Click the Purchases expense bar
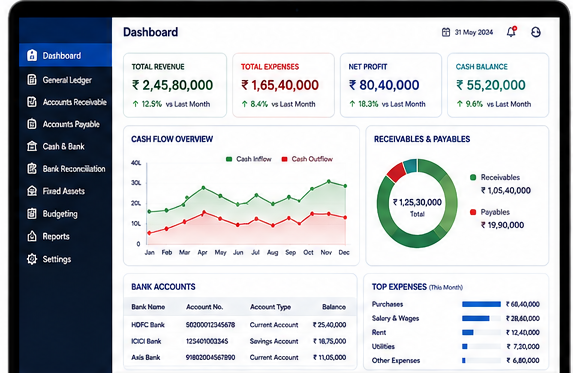Screen dimensions: 573x373 [x=481, y=304]
